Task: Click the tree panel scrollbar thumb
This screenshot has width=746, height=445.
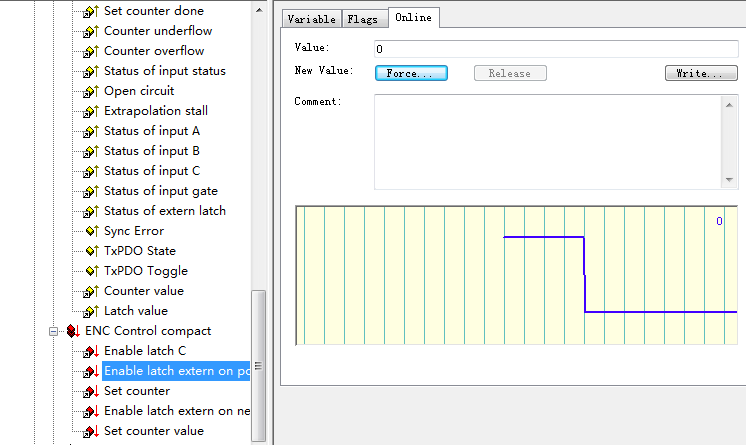Action: pyautogui.click(x=258, y=366)
